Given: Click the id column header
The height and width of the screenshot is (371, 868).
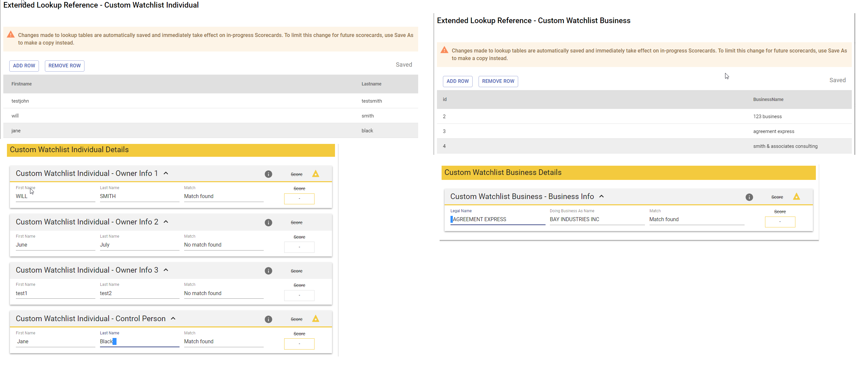Looking at the screenshot, I should (x=445, y=99).
